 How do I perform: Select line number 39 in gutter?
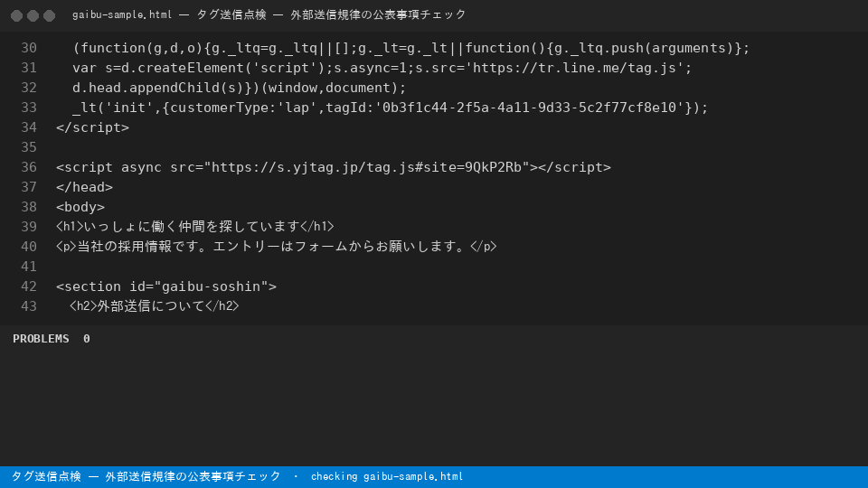coord(29,227)
